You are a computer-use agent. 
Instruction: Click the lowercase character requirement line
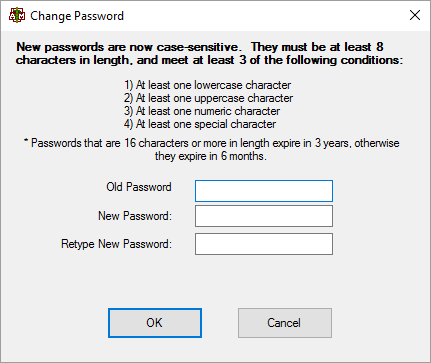pos(208,85)
